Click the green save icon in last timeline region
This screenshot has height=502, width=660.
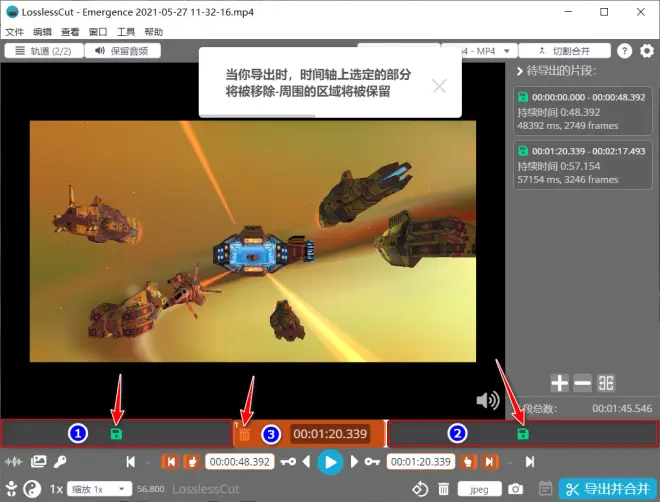(x=522, y=434)
